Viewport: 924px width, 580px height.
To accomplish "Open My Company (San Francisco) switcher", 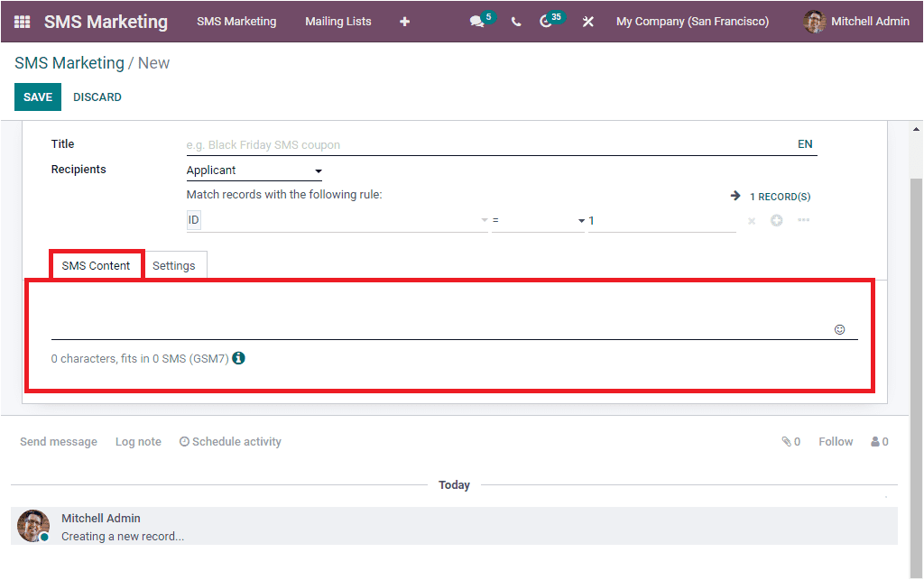I will coord(692,22).
